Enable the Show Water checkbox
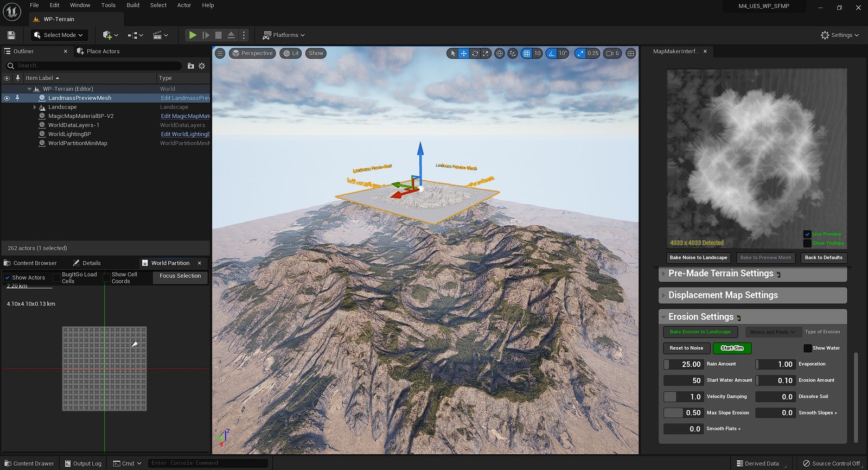 [808, 348]
